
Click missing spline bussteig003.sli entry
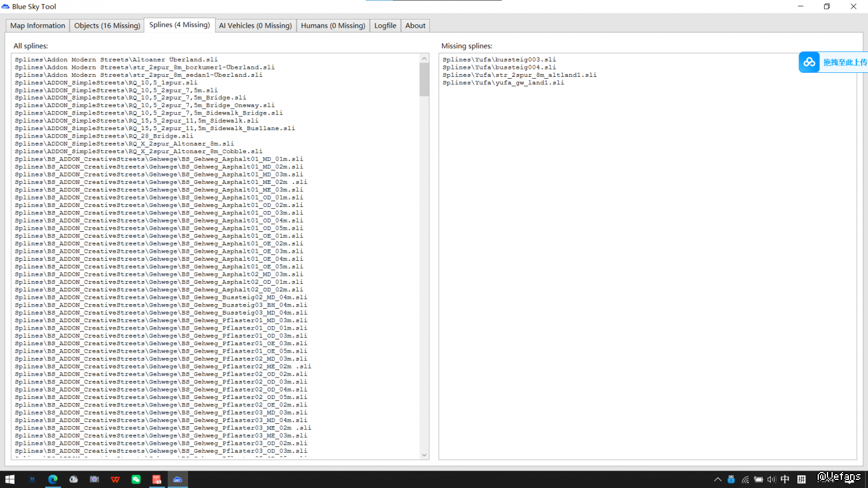[x=499, y=60]
